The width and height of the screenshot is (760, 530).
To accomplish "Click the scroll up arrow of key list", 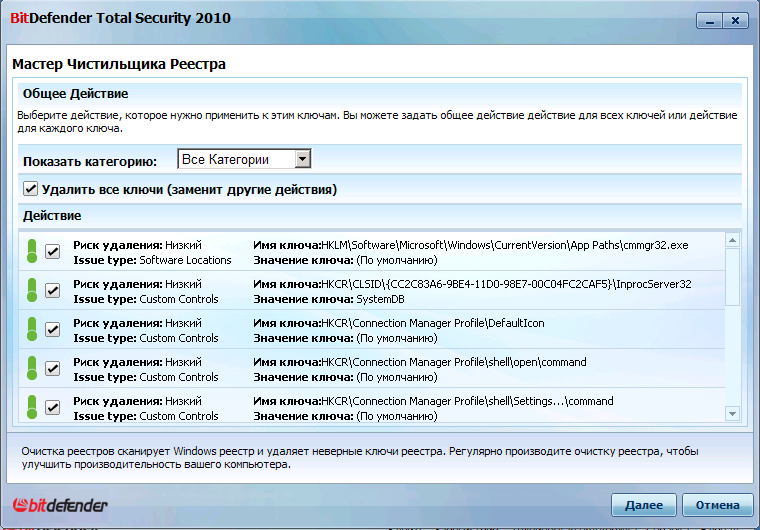I will 732,240.
